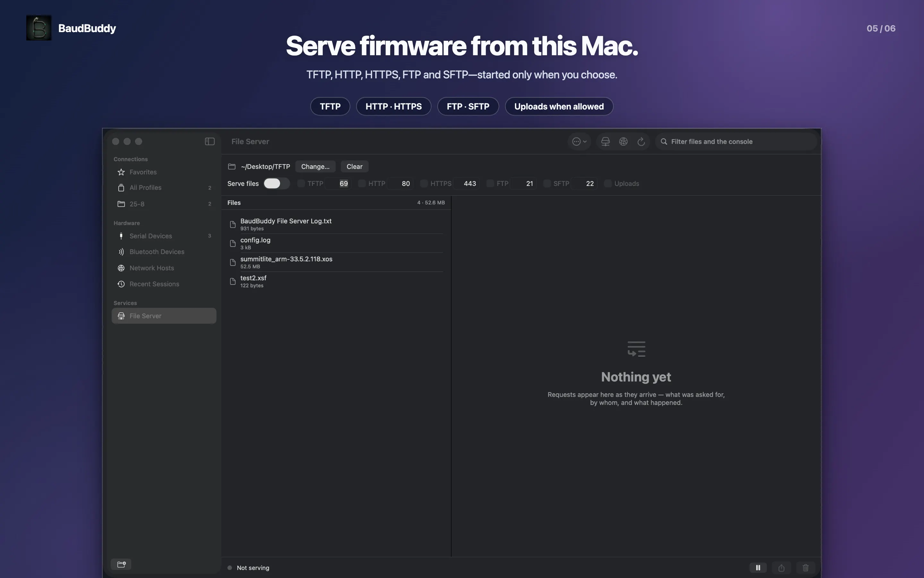
Task: Click the refresh files toolbar icon
Action: [641, 141]
